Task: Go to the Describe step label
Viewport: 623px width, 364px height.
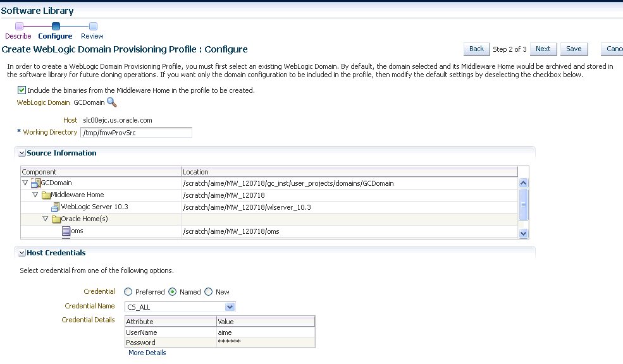Action: pos(18,36)
